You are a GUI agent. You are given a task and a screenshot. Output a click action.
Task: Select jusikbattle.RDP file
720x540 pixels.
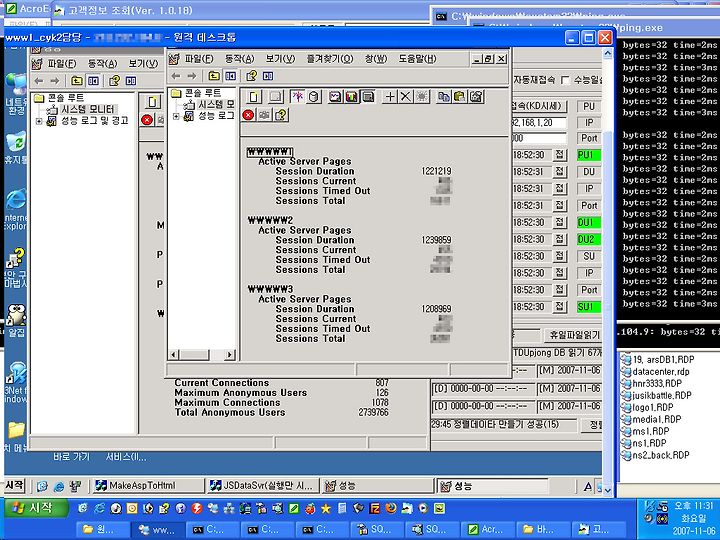pos(656,395)
